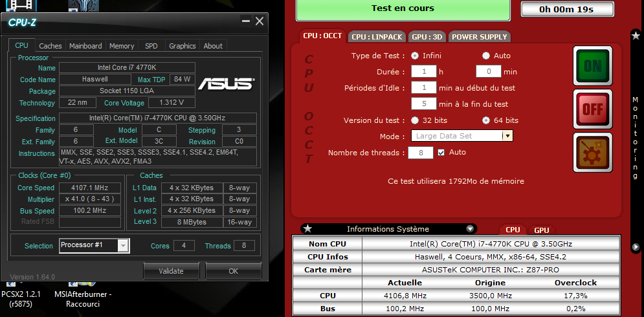Open the SPD tab in CPU-Z
644x317 pixels.
coord(151,46)
